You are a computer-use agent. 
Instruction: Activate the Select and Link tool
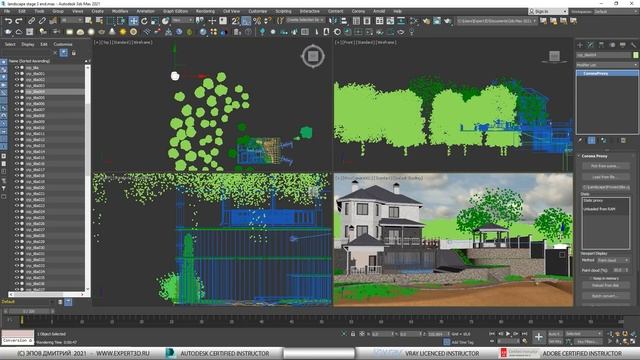click(x=31, y=20)
